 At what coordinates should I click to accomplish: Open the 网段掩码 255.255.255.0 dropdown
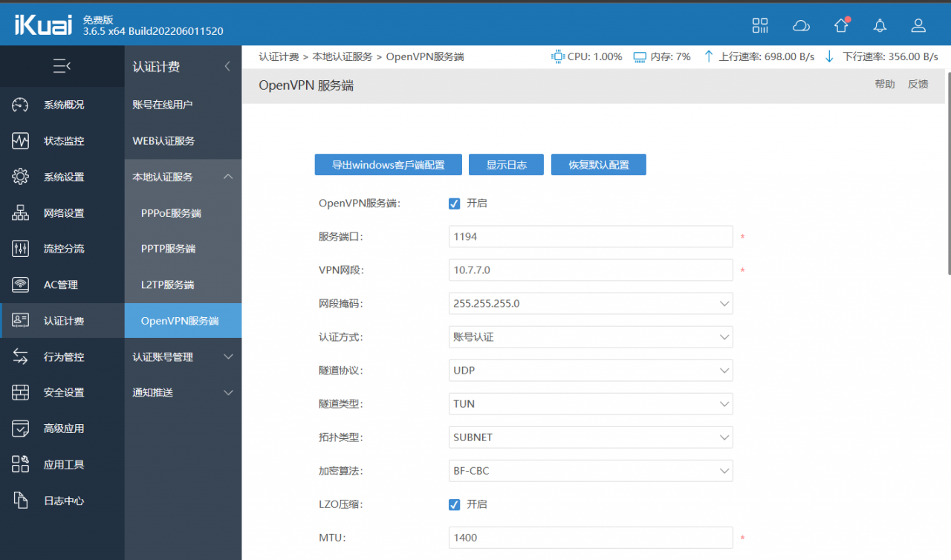[591, 303]
